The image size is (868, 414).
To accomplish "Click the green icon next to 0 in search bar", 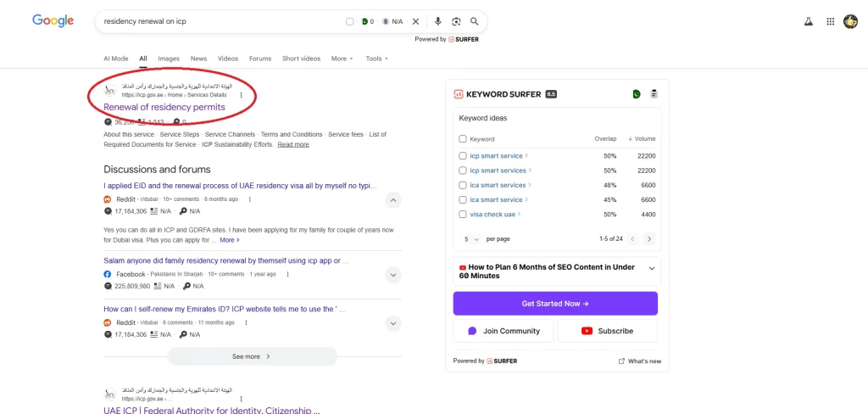I will pyautogui.click(x=364, y=21).
